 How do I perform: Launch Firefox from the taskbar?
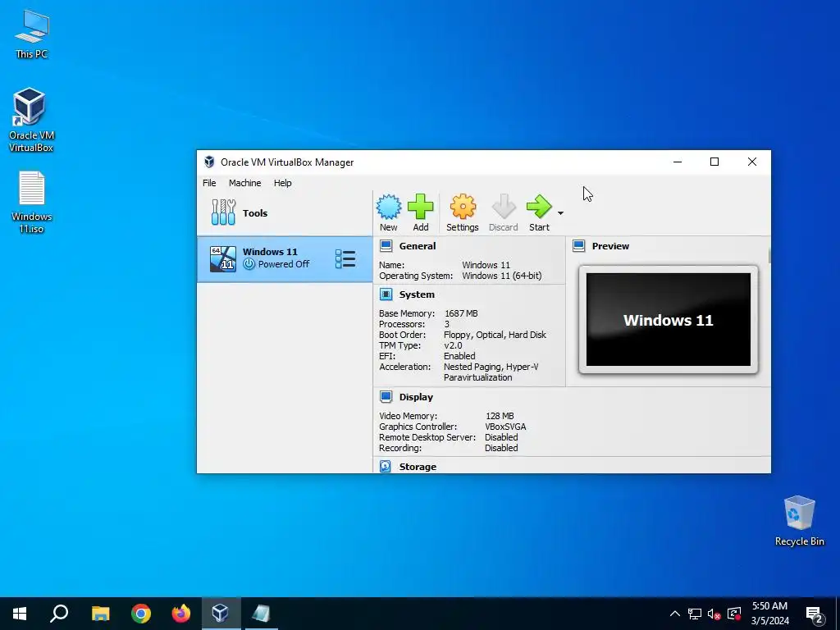(181, 614)
